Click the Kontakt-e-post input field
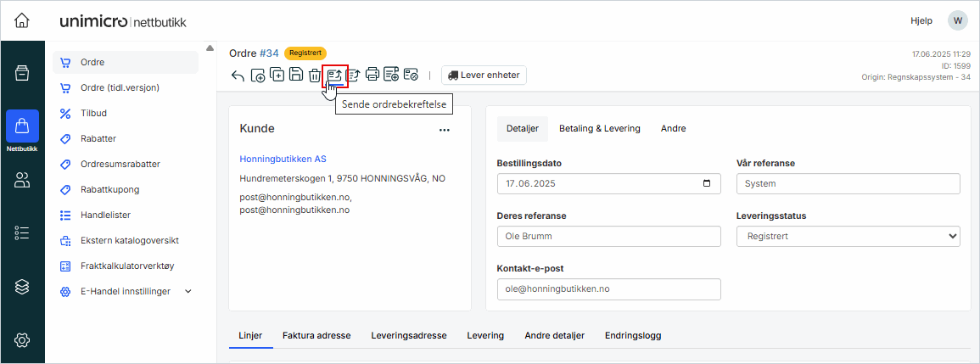Image resolution: width=980 pixels, height=364 pixels. tap(608, 288)
